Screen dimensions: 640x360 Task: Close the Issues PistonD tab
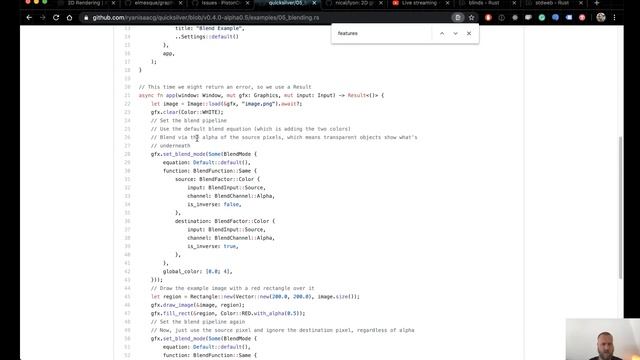pyautogui.click(x=247, y=3)
